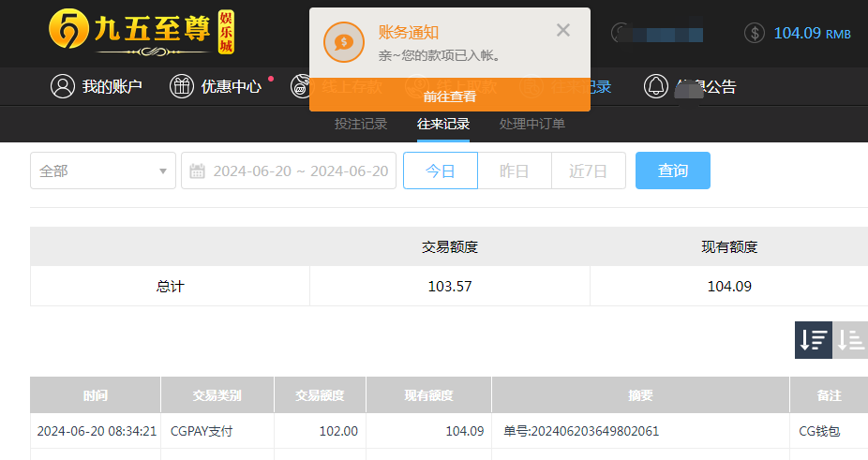Click the 信息公告 bell icon
The width and height of the screenshot is (868, 460).
pos(656,87)
